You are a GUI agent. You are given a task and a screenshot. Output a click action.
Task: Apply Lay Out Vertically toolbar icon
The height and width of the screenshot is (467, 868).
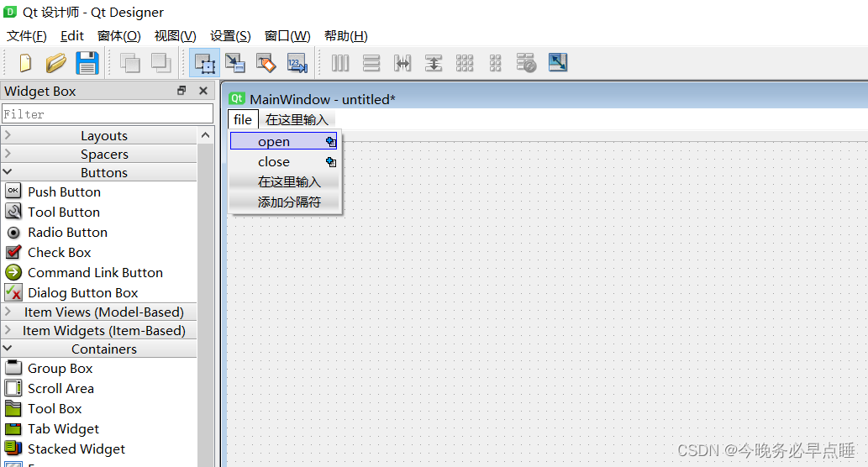pyautogui.click(x=371, y=63)
